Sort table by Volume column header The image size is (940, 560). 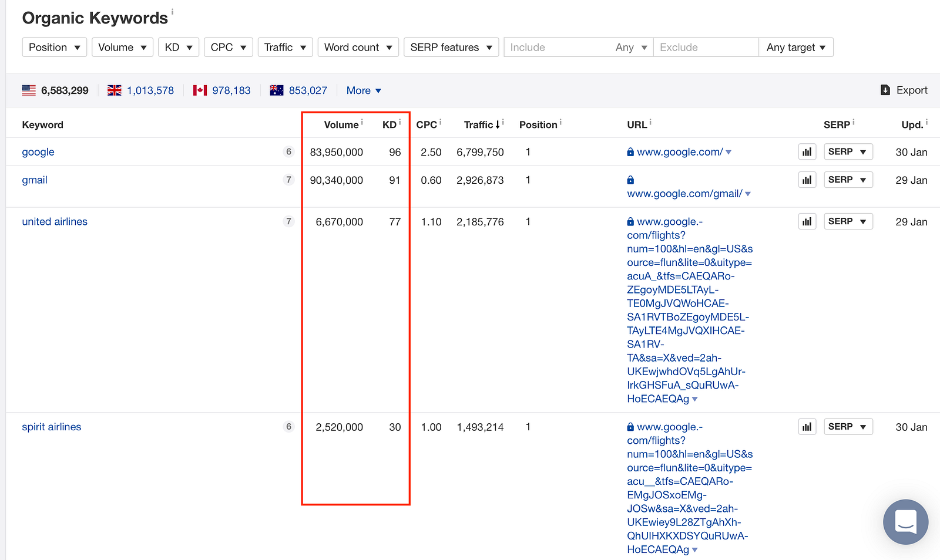(x=341, y=125)
